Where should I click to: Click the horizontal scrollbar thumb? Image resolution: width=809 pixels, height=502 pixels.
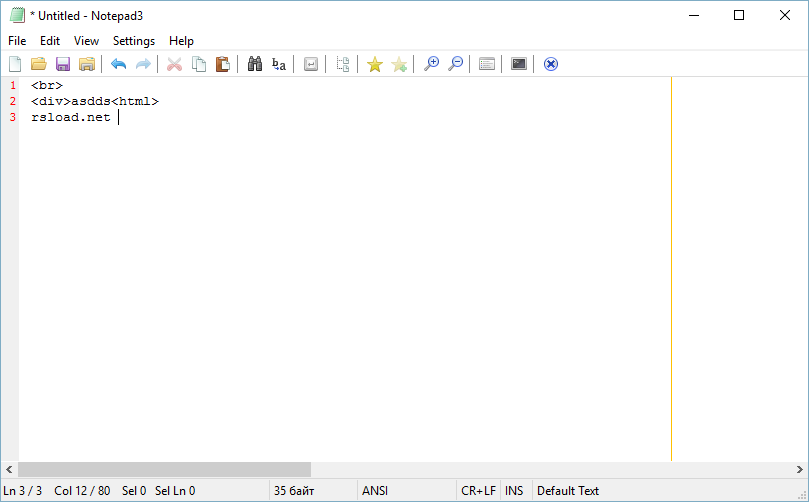coord(165,469)
